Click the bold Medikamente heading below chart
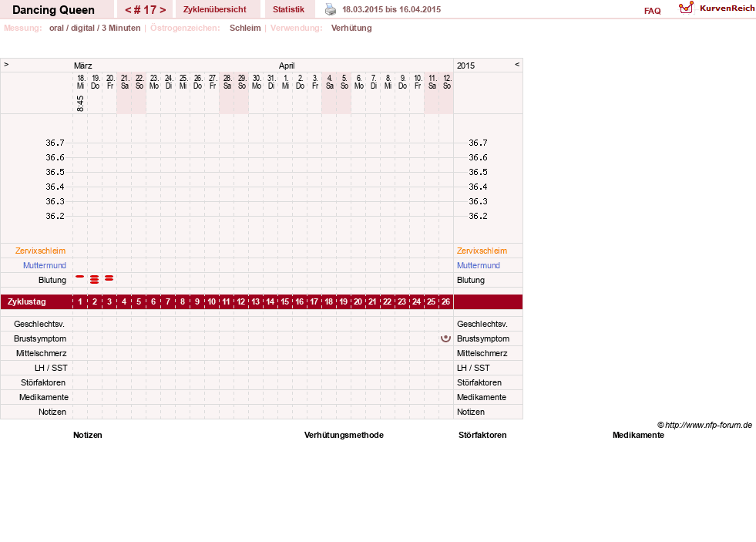Viewport: 756px width, 542px height. pyautogui.click(x=638, y=435)
